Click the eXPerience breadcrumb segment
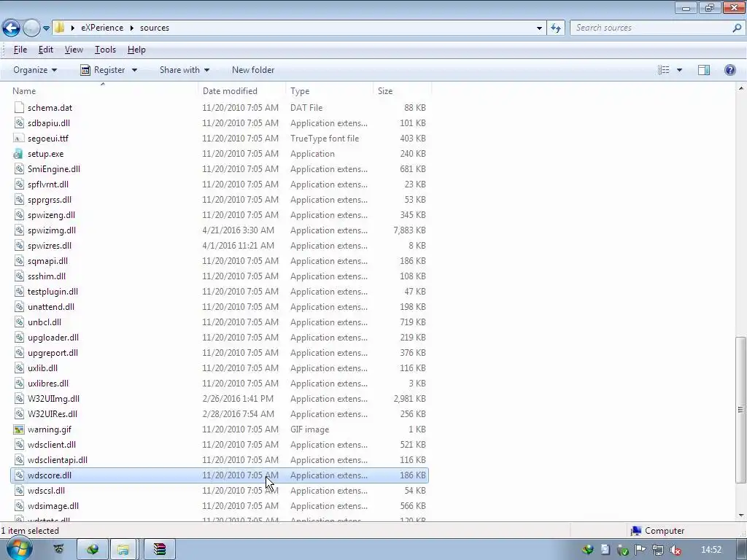 (x=102, y=28)
